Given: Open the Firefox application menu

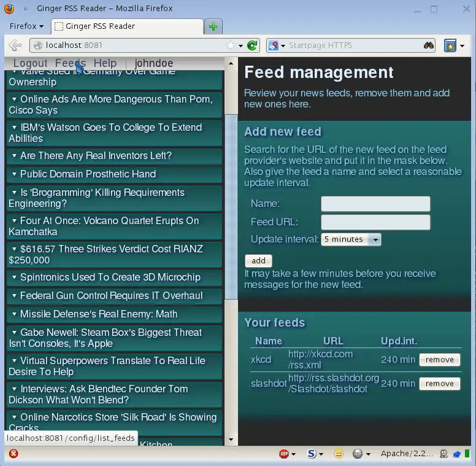Looking at the screenshot, I should (26, 26).
